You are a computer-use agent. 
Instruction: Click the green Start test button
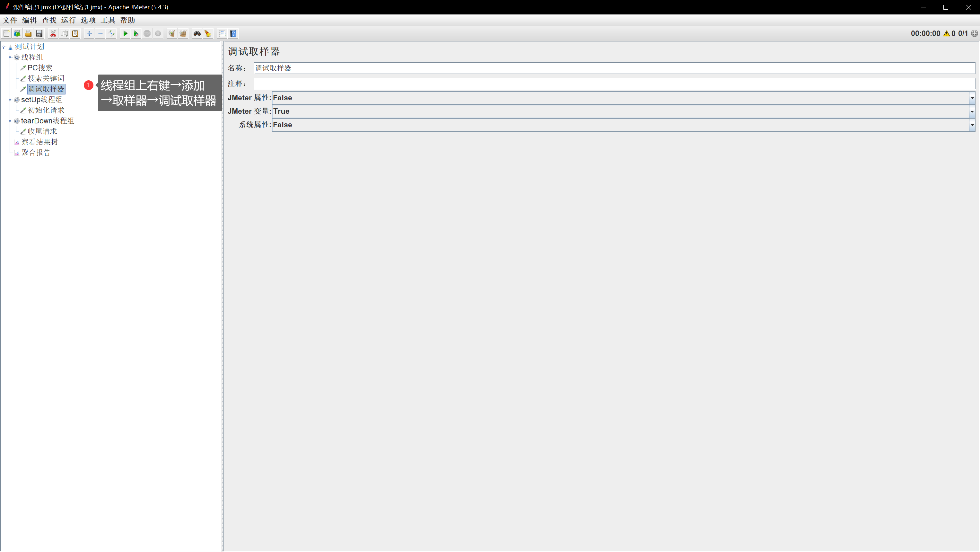[x=125, y=33]
